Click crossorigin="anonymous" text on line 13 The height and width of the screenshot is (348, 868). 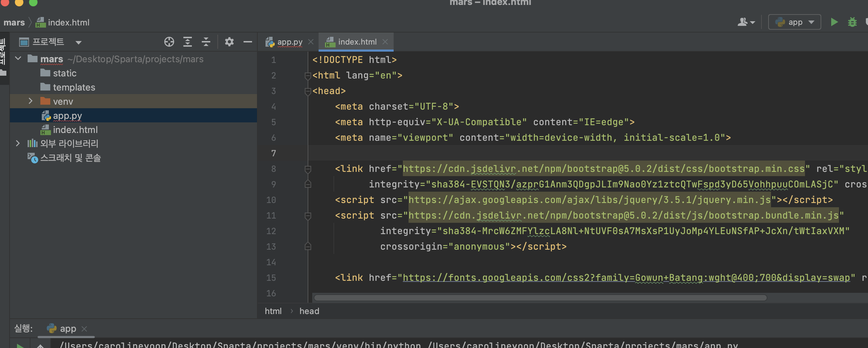445,246
